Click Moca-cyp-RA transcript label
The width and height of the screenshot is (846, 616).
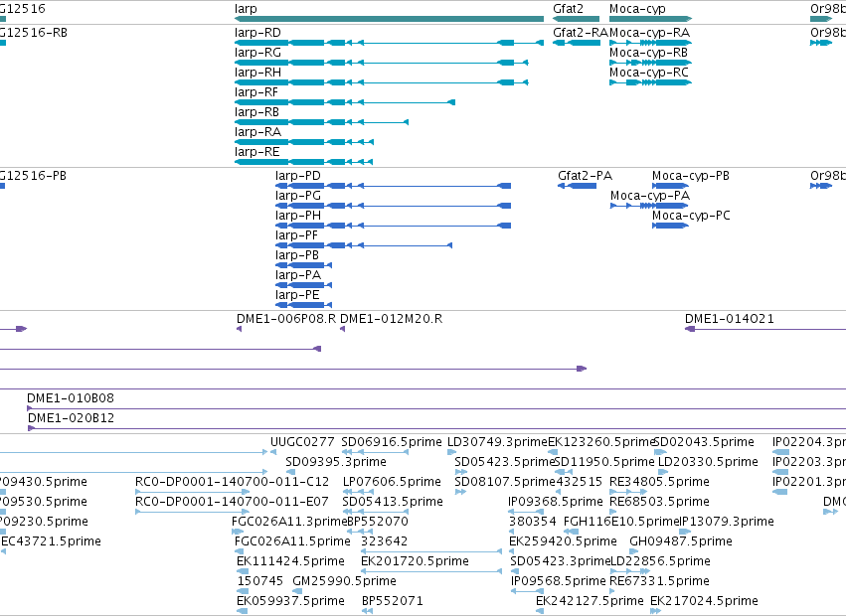click(649, 33)
